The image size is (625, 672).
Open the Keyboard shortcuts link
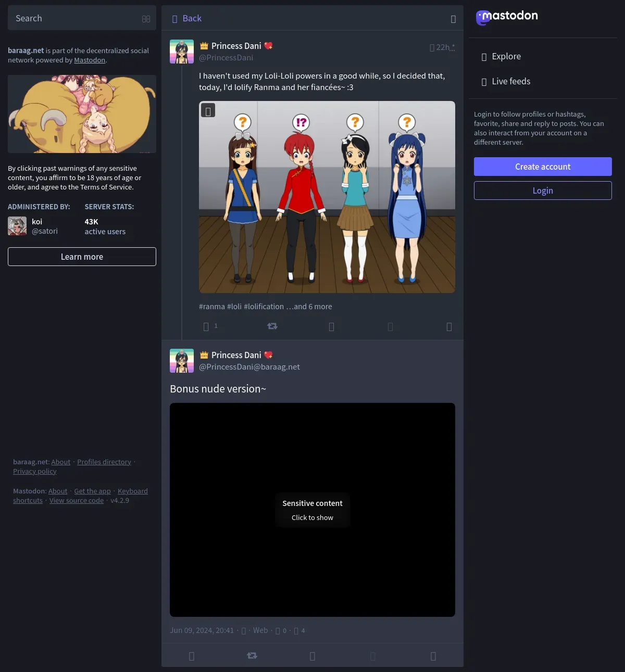(132, 491)
